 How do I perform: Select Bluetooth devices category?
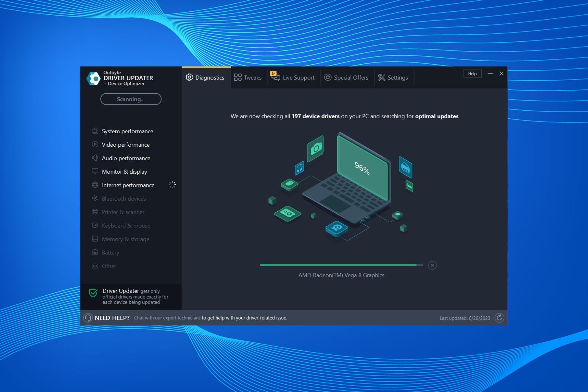(124, 198)
